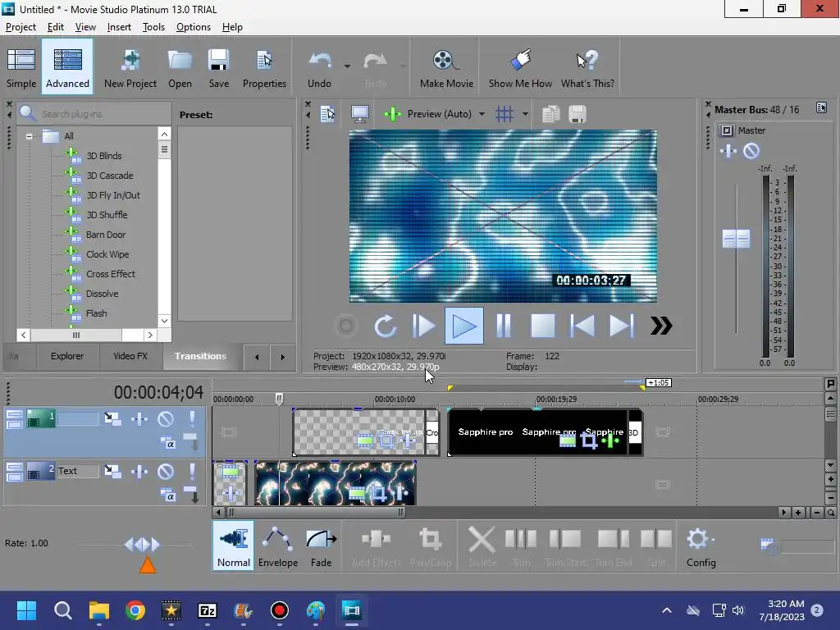Collapse the All transitions folder
840x630 pixels.
(x=29, y=136)
